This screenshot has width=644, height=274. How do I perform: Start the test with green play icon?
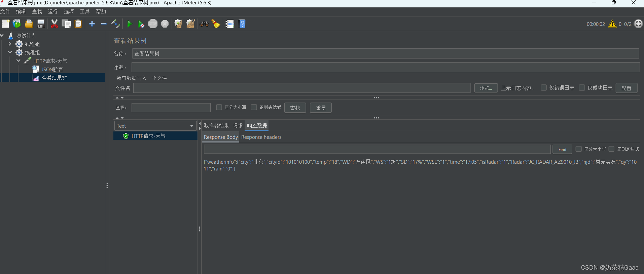point(129,24)
